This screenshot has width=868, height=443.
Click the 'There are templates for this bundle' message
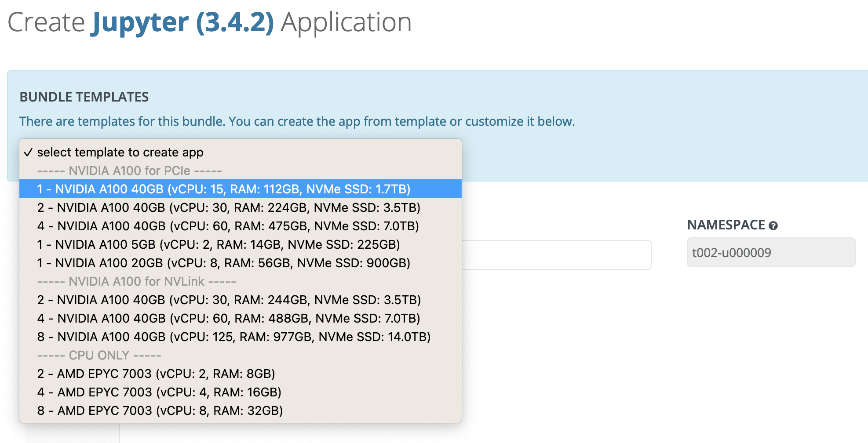pyautogui.click(x=297, y=121)
